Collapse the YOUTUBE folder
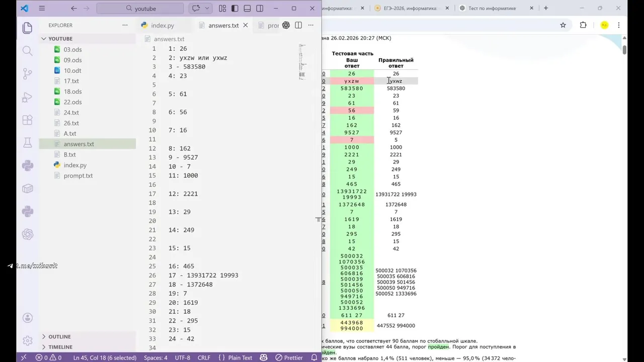The image size is (644, 362). [88, 39]
